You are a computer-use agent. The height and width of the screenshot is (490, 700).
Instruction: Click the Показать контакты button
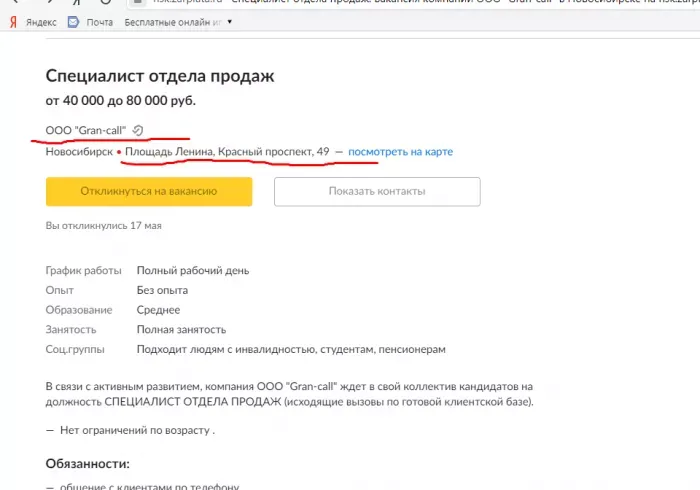pyautogui.click(x=377, y=191)
